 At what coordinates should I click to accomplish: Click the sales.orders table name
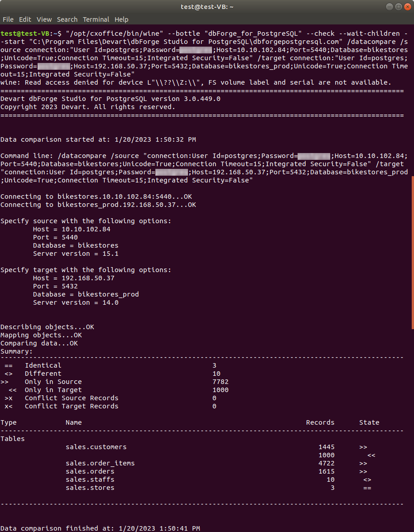[x=90, y=471]
